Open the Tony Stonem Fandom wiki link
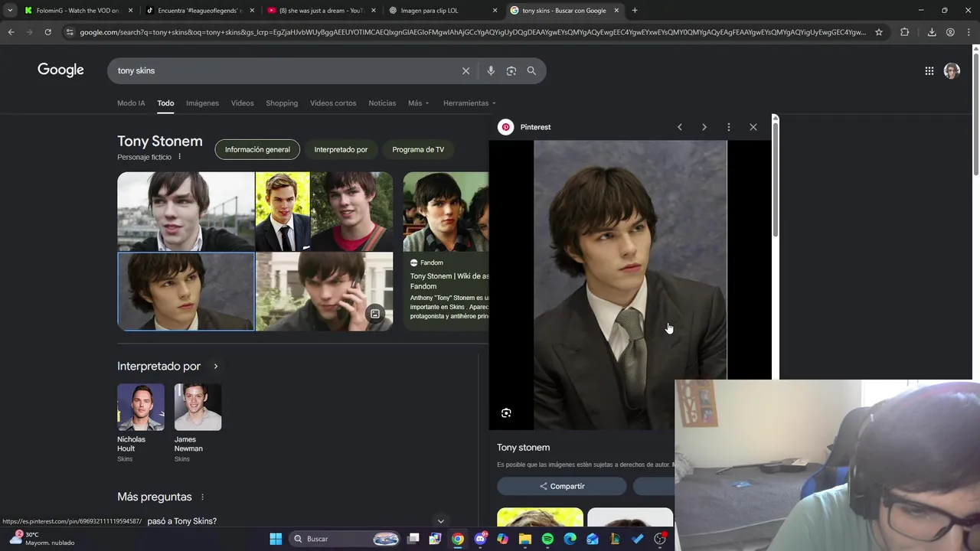The image size is (980, 551). tap(449, 281)
